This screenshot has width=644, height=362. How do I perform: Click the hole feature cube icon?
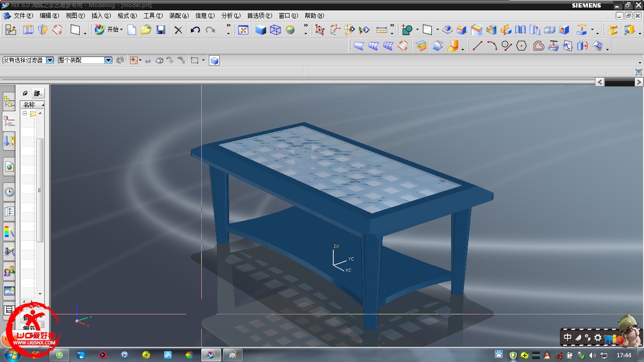pyautogui.click(x=564, y=30)
